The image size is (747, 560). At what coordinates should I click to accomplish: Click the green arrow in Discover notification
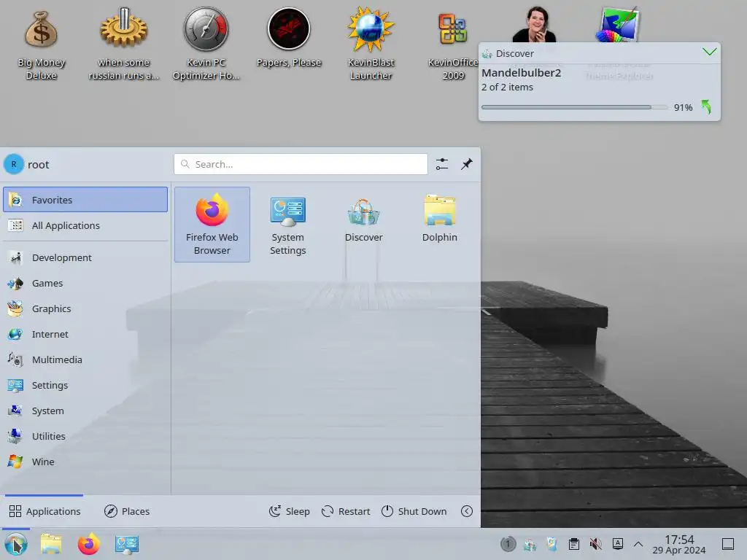pos(706,107)
